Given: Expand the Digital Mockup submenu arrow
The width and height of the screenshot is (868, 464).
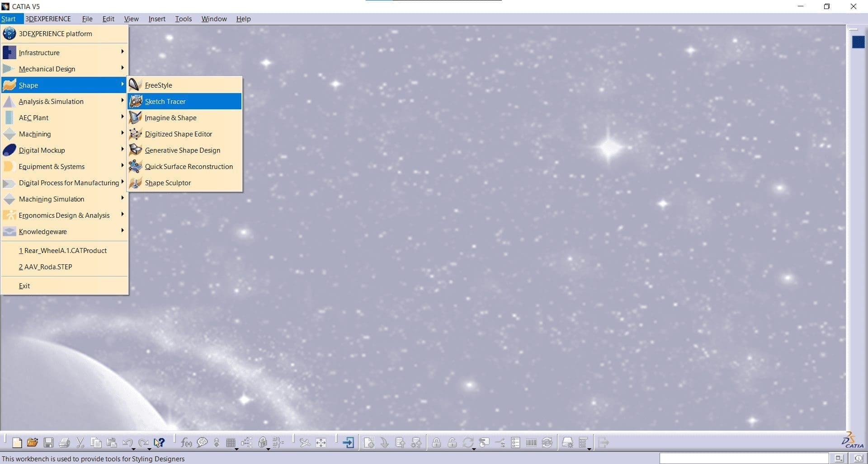Looking at the screenshot, I should [x=123, y=149].
